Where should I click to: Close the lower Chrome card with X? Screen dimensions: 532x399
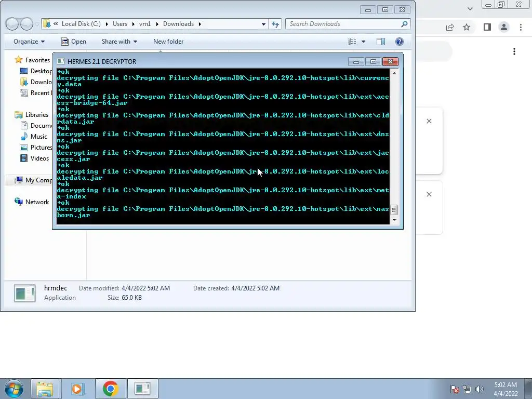tap(429, 194)
